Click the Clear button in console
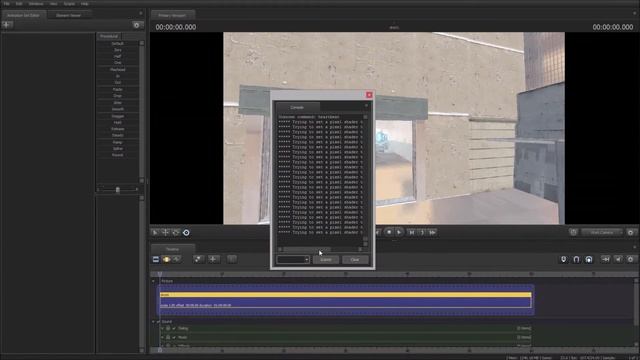 (355, 260)
